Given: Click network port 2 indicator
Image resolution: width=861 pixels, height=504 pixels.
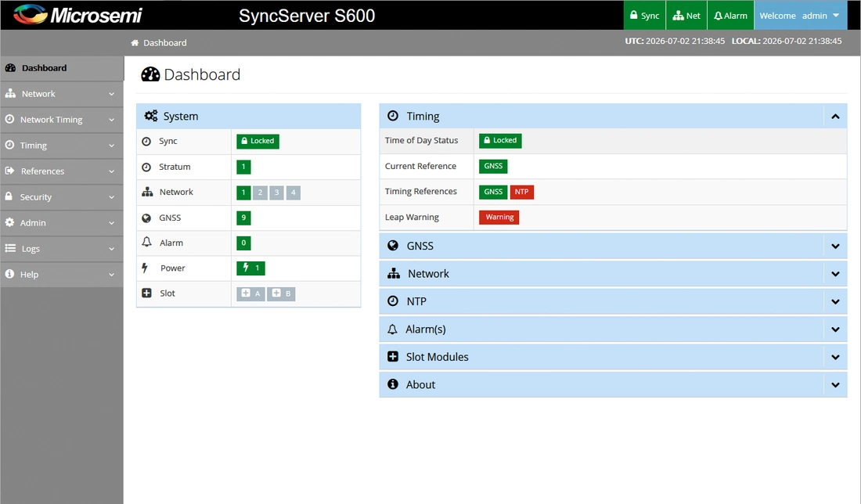Looking at the screenshot, I should (x=261, y=193).
